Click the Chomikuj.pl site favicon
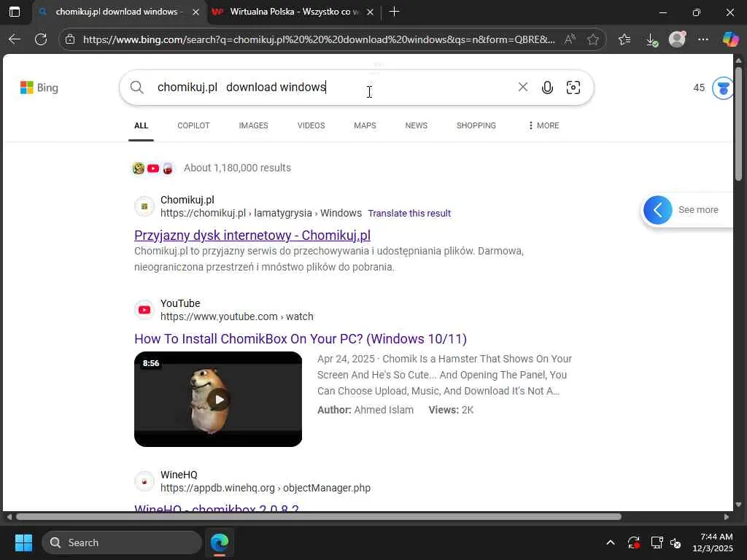747x560 pixels. click(x=144, y=206)
